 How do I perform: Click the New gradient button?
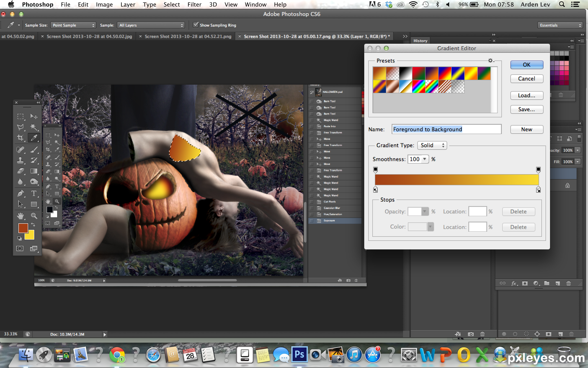pyautogui.click(x=527, y=129)
